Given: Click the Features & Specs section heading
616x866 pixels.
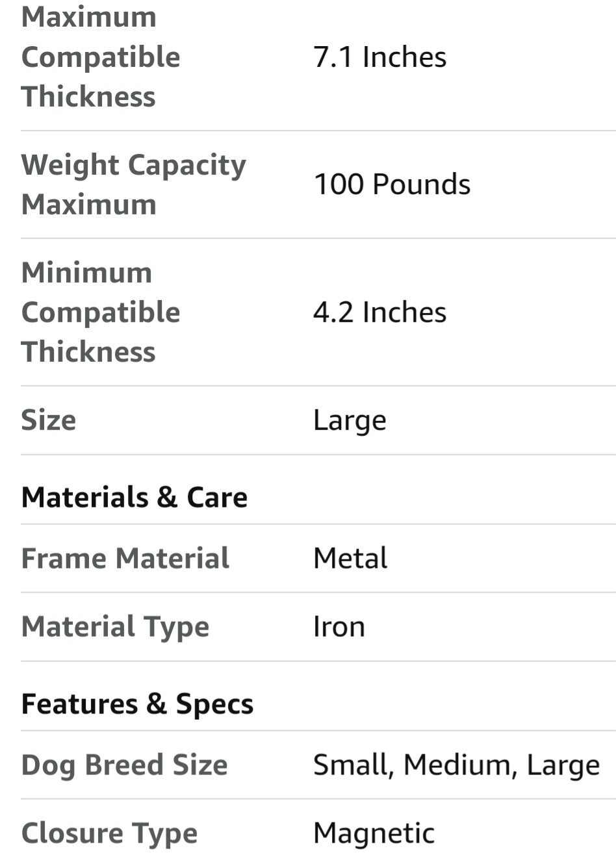Looking at the screenshot, I should pos(137,704).
